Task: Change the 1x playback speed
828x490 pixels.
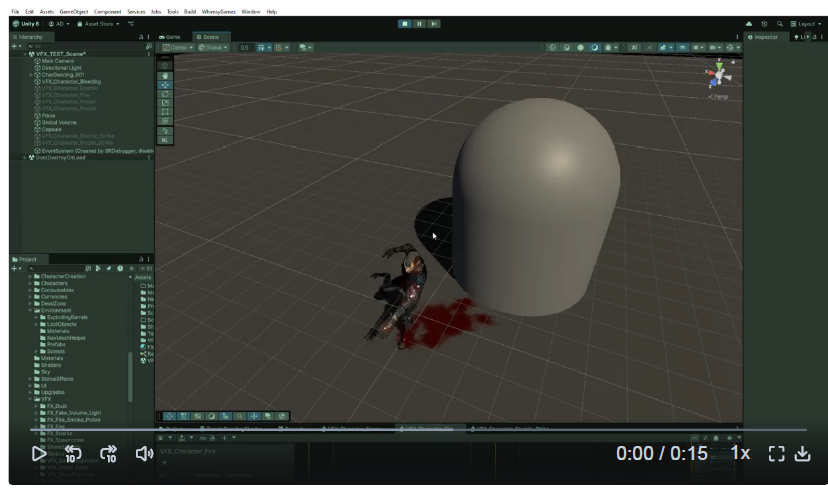Action: pyautogui.click(x=740, y=454)
